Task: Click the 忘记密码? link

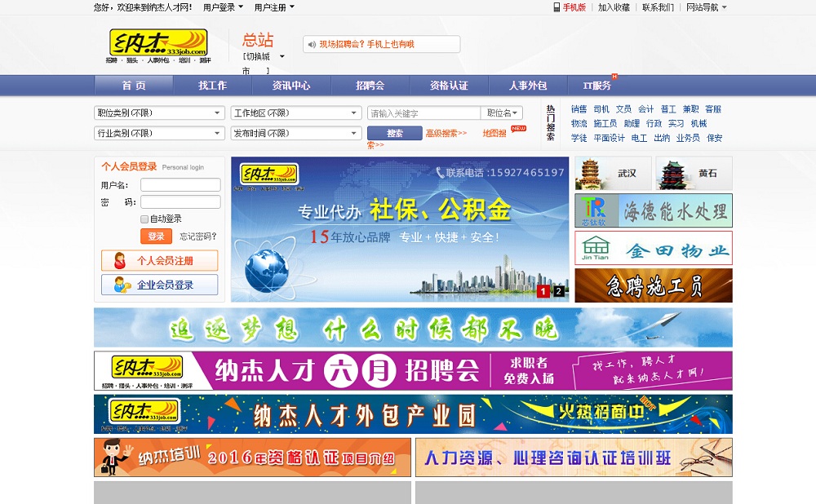Action: [197, 237]
